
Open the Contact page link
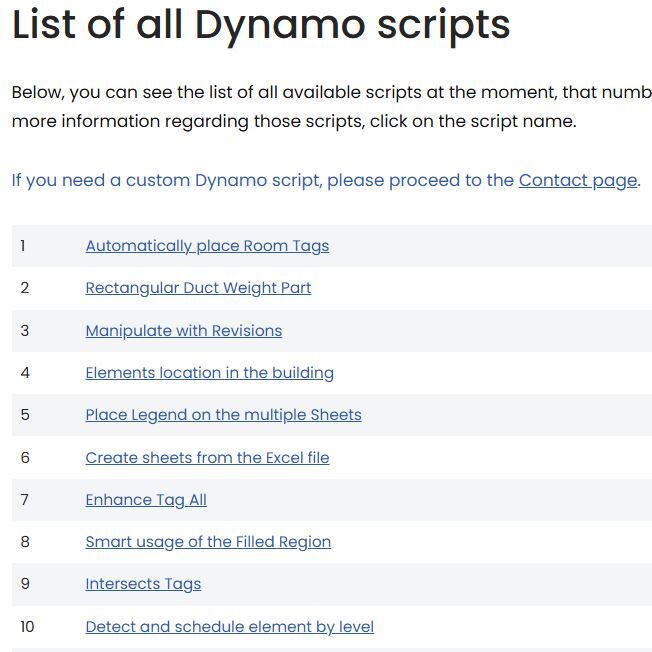(x=577, y=181)
